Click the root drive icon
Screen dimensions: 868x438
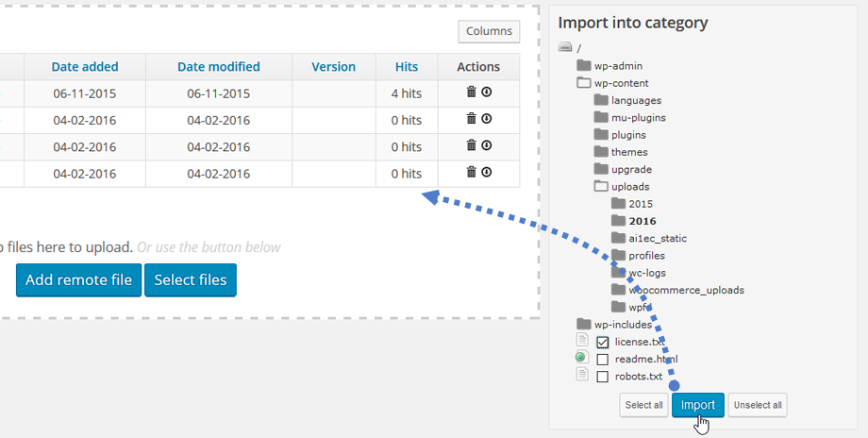pos(565,47)
